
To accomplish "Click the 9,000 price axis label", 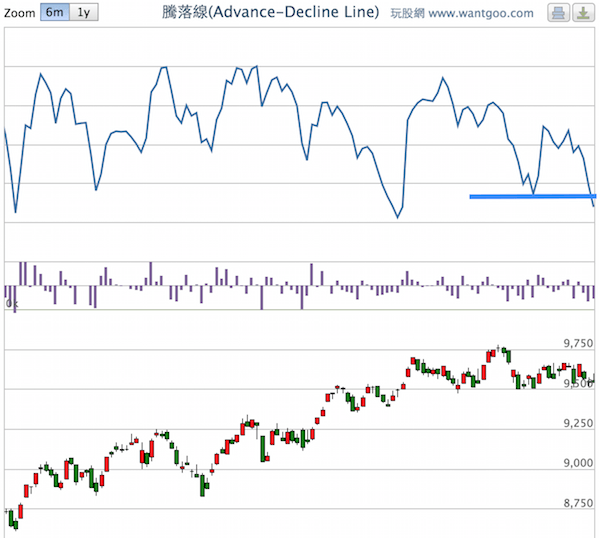I will [579, 463].
